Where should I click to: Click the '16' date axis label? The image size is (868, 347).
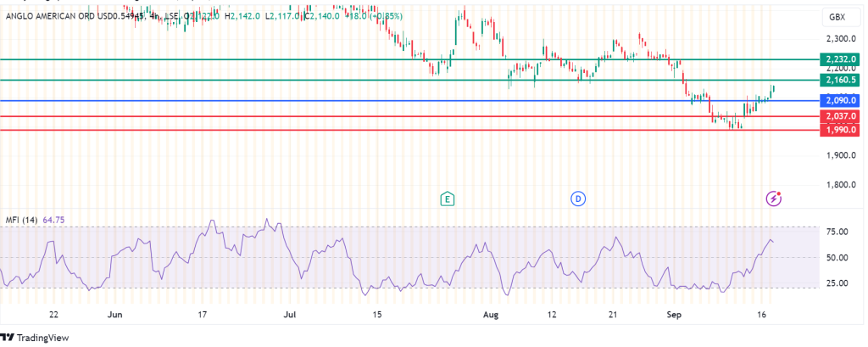tap(762, 315)
